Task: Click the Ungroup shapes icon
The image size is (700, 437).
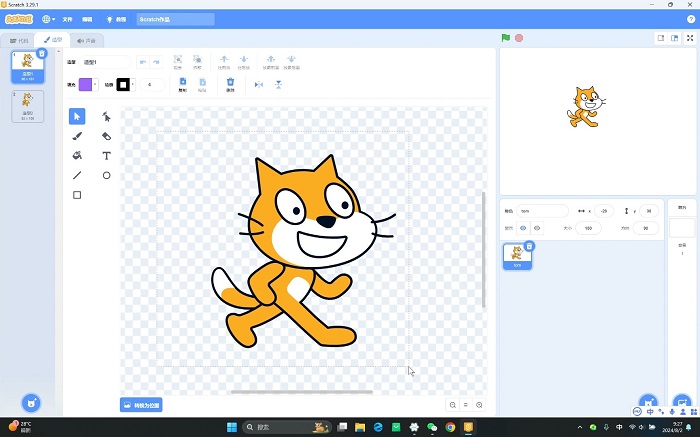Action: tap(197, 62)
